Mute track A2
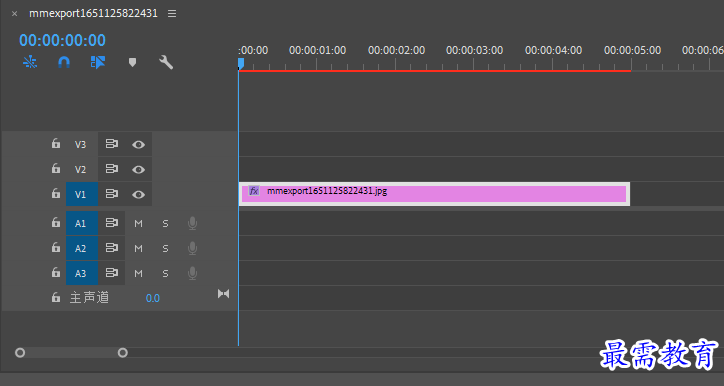 (x=138, y=249)
